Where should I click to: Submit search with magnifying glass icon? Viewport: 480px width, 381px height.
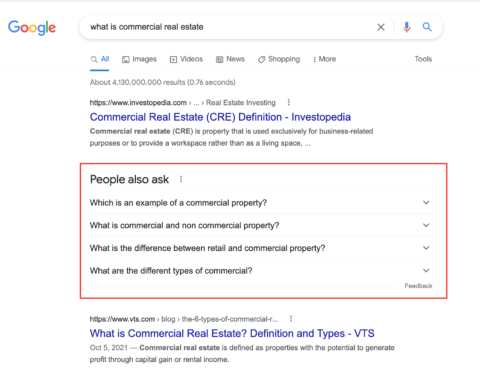point(427,27)
